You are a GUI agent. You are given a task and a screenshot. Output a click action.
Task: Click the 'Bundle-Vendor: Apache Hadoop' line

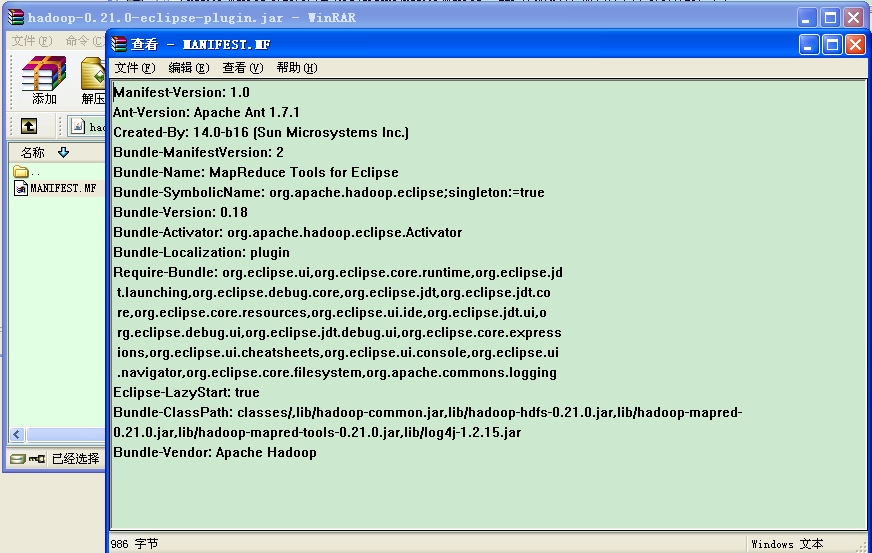point(215,453)
